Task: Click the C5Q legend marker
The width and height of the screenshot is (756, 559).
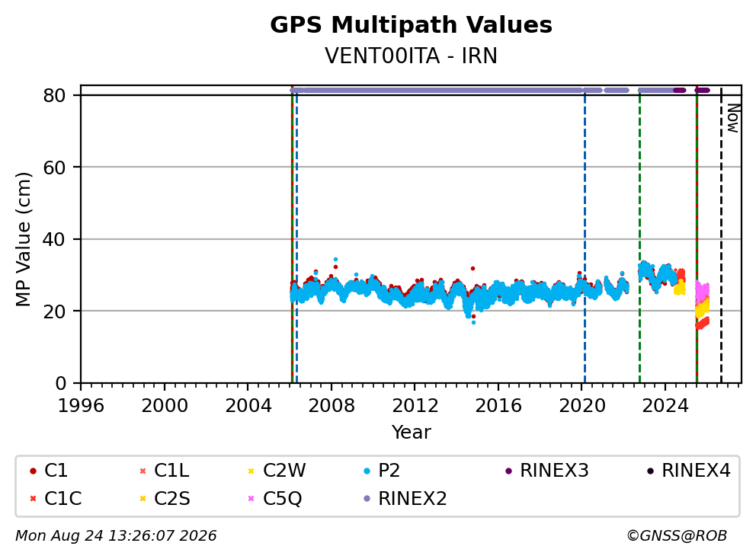Action: pyautogui.click(x=251, y=499)
